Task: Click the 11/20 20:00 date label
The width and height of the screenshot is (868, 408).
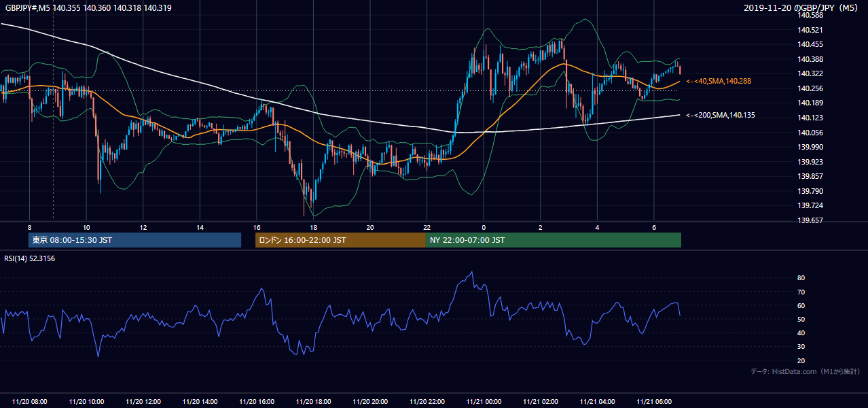Action: tap(370, 402)
